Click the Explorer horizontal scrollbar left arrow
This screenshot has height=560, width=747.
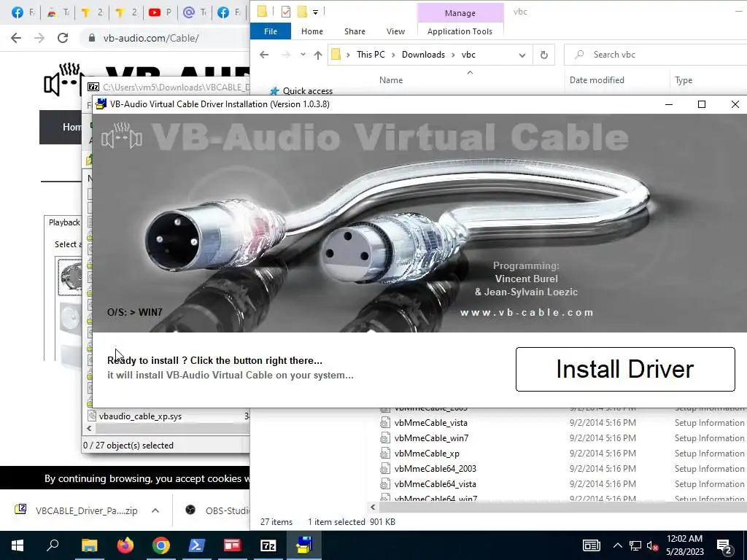pyautogui.click(x=373, y=507)
